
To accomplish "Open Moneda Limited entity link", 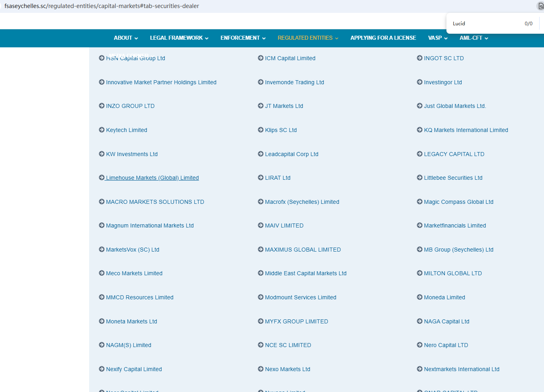I will pos(444,297).
